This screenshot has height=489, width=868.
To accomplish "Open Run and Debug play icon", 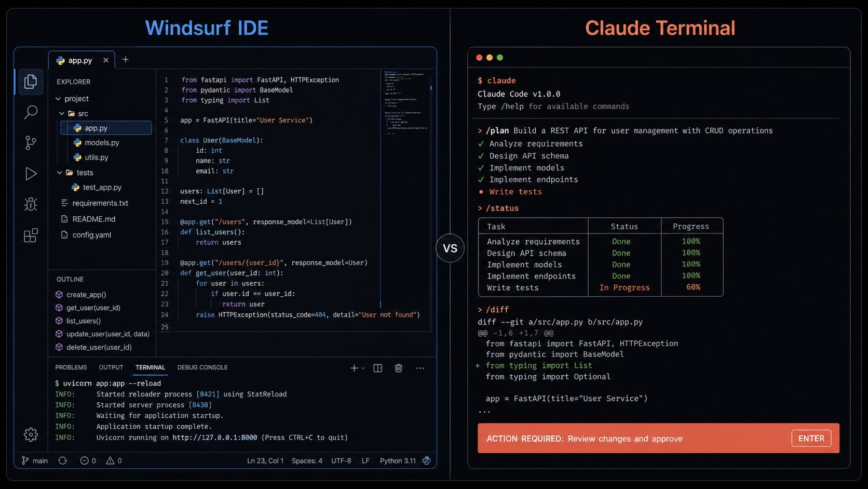I will [x=31, y=174].
